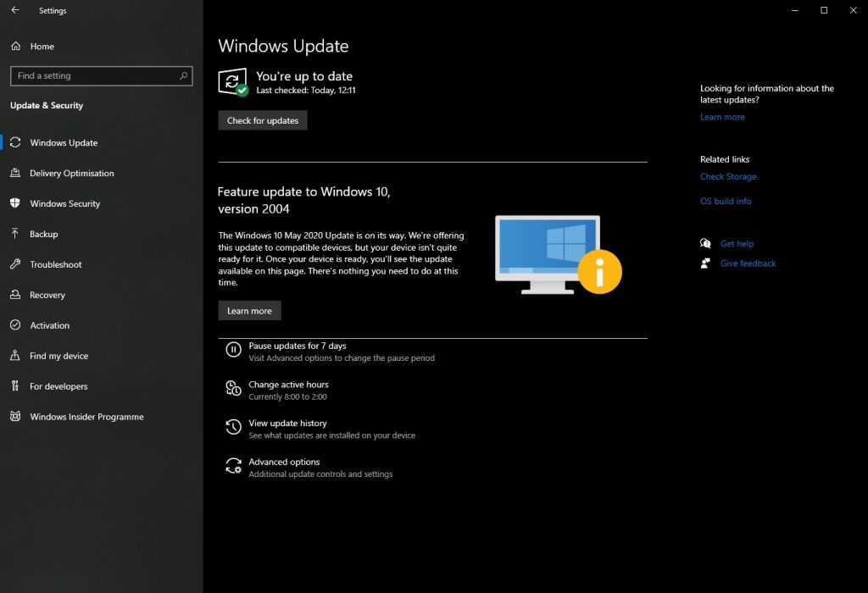The height and width of the screenshot is (593, 868).
Task: Click the history icon beside View update history
Action: [x=234, y=427]
